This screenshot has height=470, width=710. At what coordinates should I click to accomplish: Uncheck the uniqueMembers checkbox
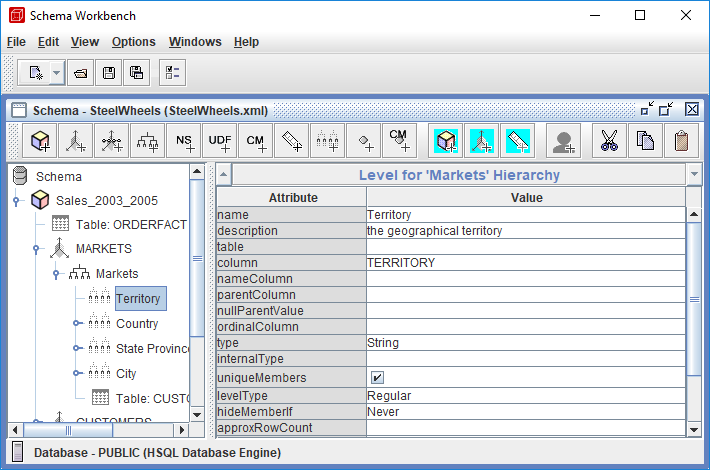[x=377, y=378]
